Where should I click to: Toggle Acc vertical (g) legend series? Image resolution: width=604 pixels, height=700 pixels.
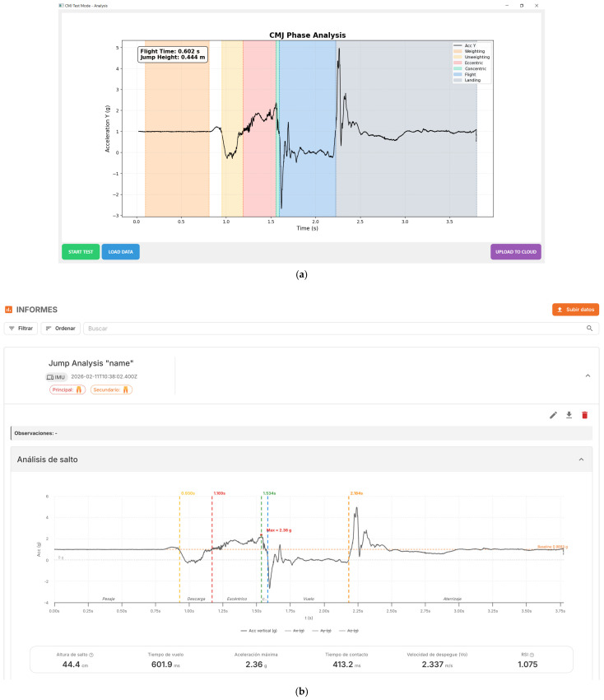tap(258, 631)
